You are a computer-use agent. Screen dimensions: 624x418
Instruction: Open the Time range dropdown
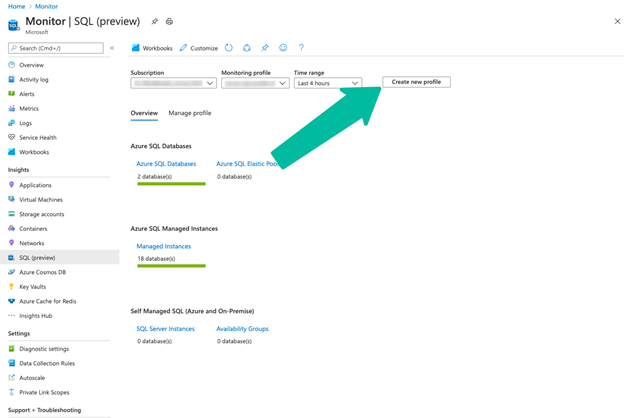[328, 83]
